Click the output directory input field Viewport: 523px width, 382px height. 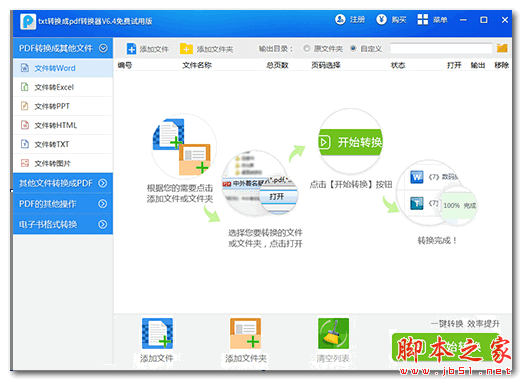point(441,48)
